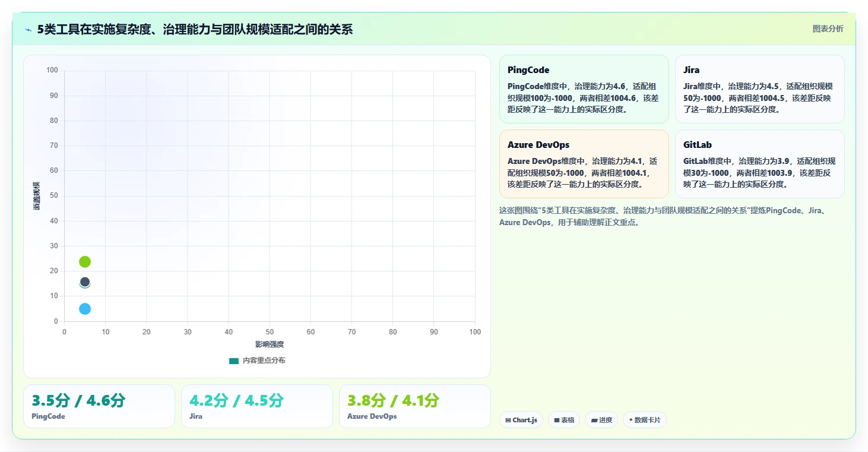Screen dimensions: 868x452
Task: Click the 影响强度 x-axis title
Action: [270, 344]
